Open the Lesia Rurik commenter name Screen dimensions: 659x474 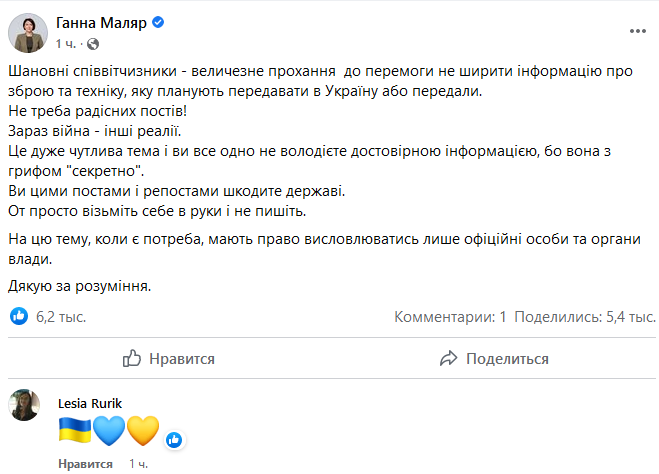pyautogui.click(x=91, y=403)
